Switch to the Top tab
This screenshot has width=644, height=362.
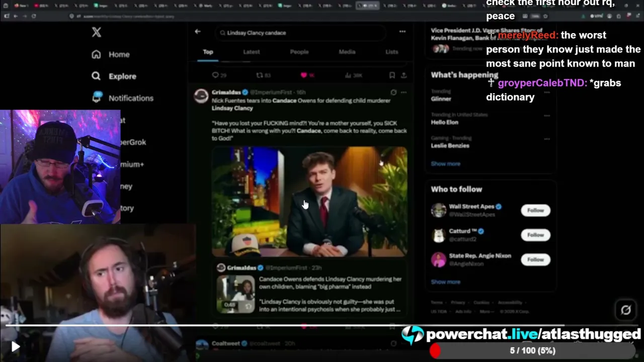208,52
